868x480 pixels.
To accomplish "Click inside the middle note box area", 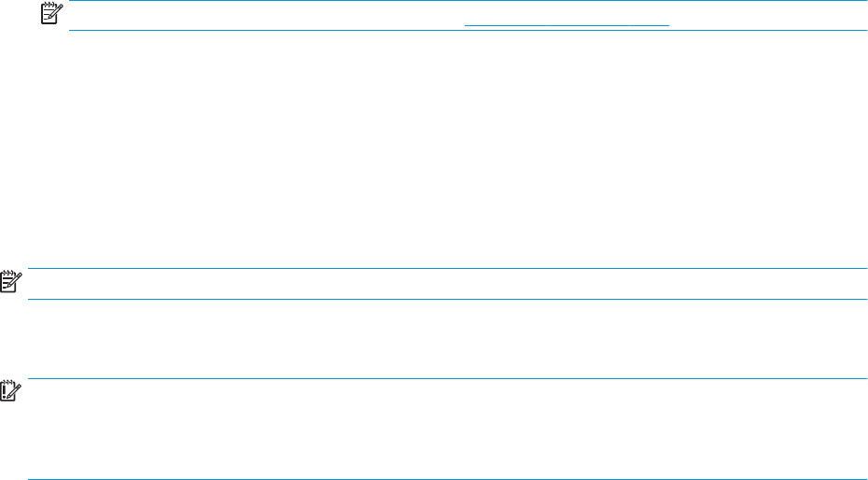I will pos(447,284).
